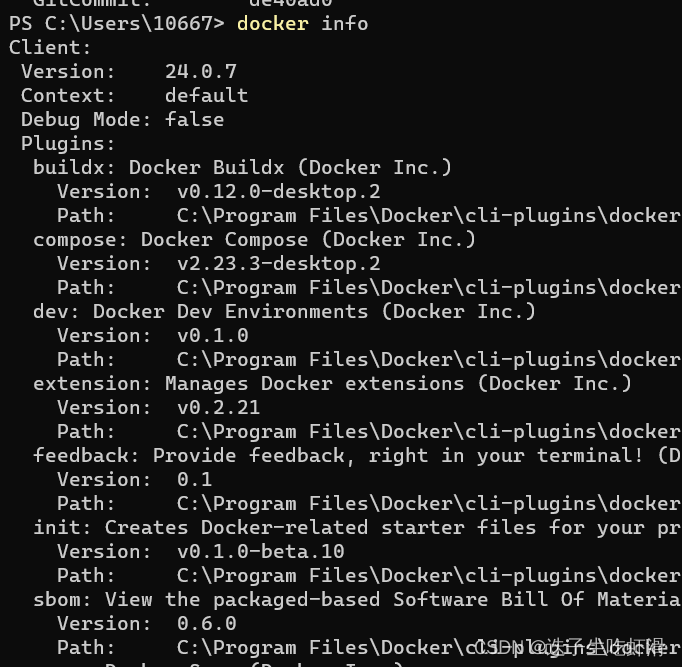
Task: Click the extension: Manages Docker extensions line
Action: click(x=332, y=384)
